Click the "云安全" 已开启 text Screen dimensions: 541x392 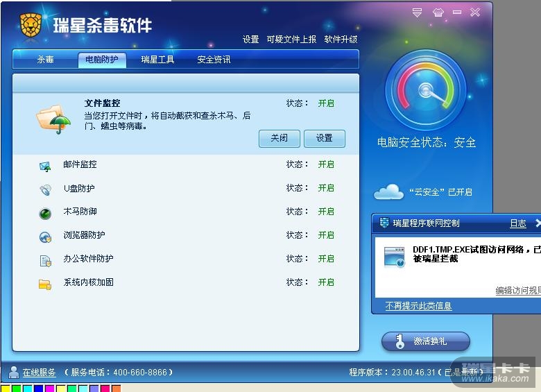click(440, 192)
